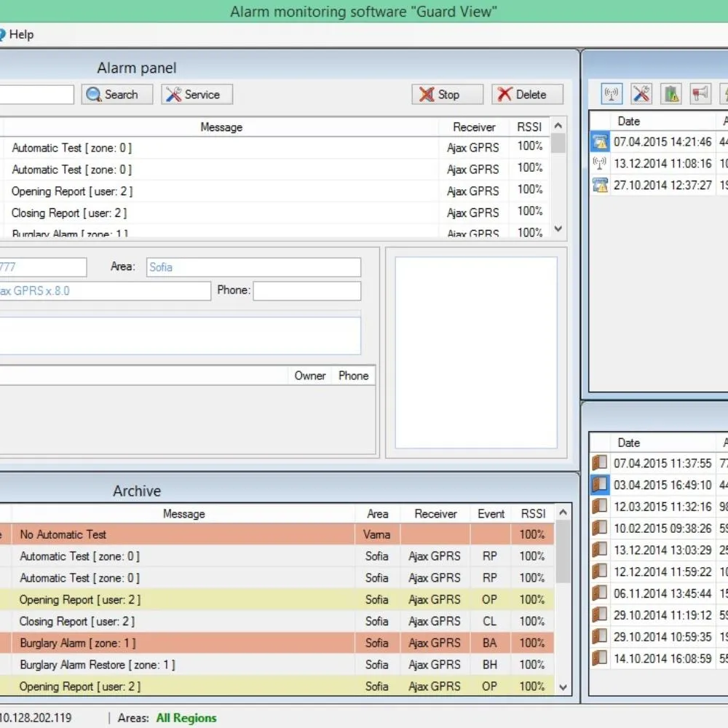Select the radio antenna signal toolbar filter

tap(611, 94)
